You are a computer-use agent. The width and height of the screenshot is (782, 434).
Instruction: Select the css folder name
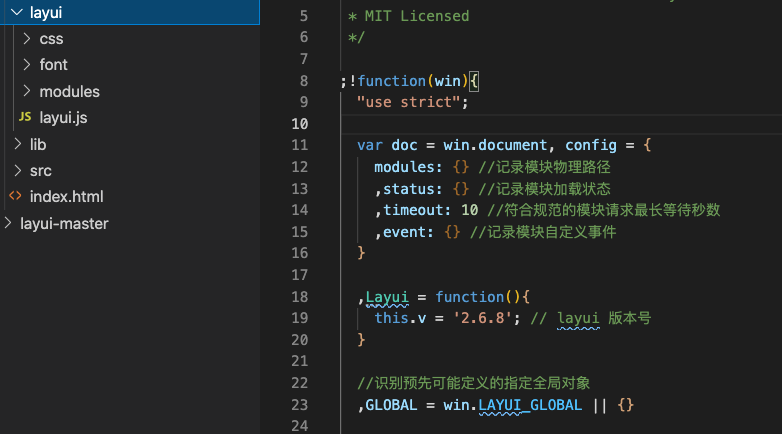(x=51, y=39)
